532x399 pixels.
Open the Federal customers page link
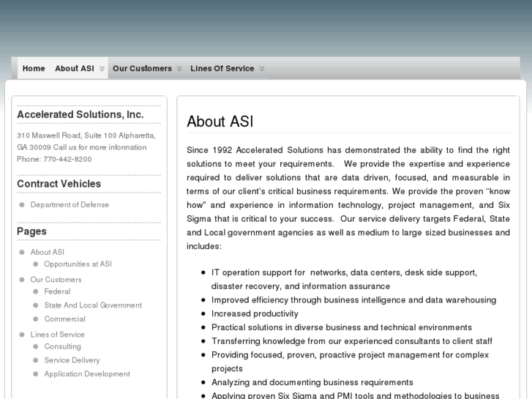57,291
